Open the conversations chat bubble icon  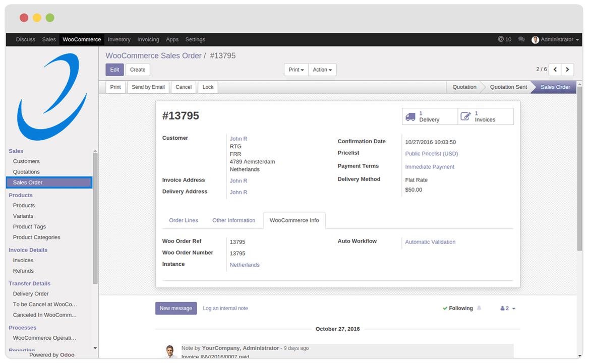[x=521, y=39]
